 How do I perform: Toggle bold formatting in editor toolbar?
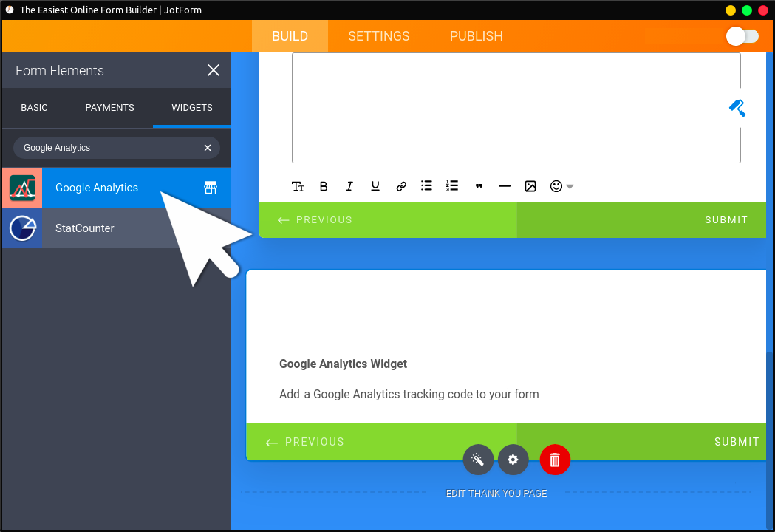pos(324,186)
